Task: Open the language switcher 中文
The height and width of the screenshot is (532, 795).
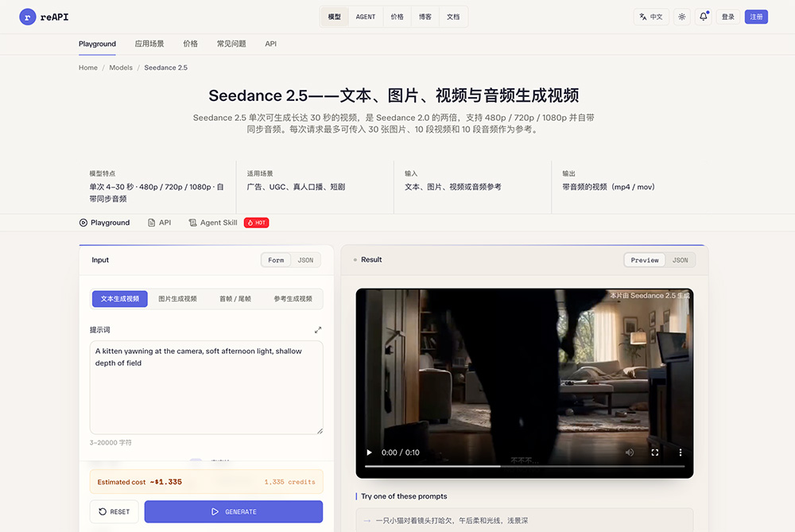Action: (651, 17)
